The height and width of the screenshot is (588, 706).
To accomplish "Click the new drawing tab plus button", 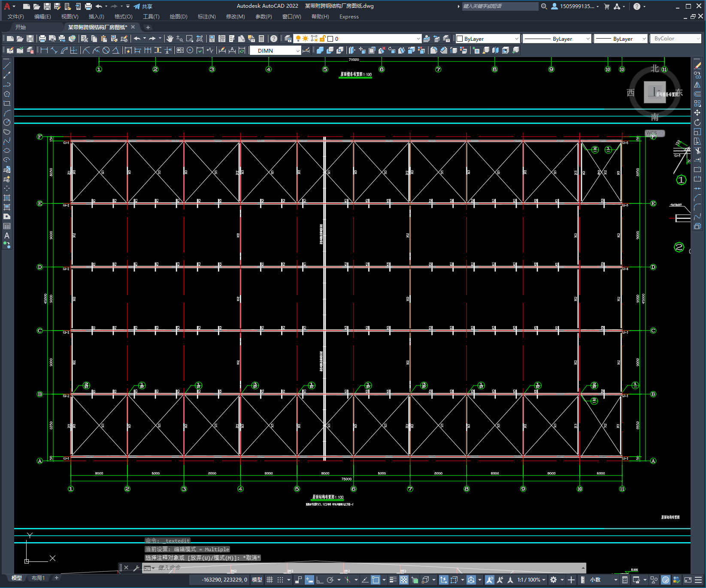I will pyautogui.click(x=148, y=27).
